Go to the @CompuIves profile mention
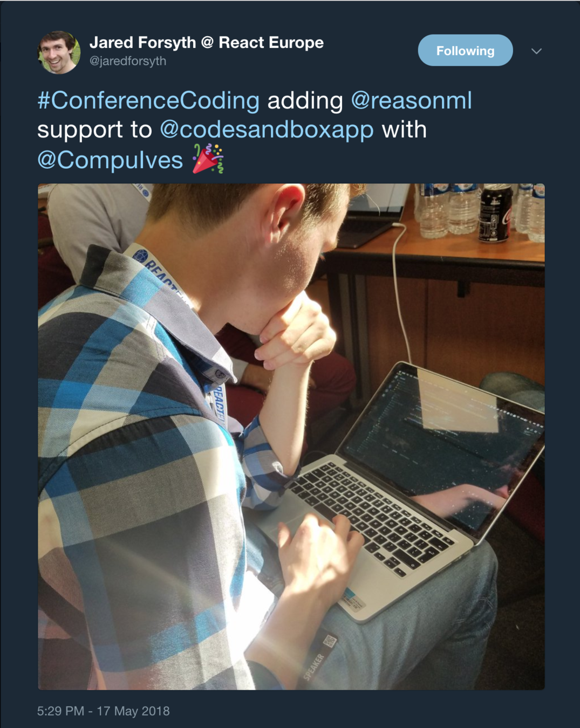580x728 pixels. 110,160
